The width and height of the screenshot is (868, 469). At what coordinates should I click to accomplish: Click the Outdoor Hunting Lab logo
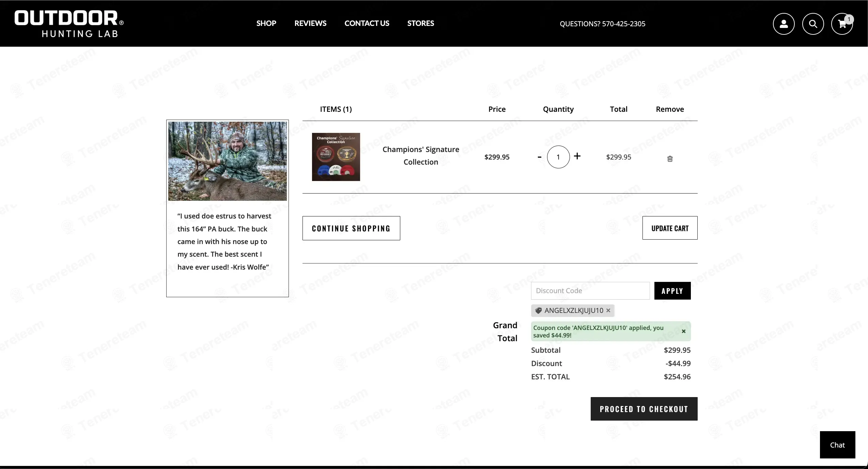[x=69, y=24]
